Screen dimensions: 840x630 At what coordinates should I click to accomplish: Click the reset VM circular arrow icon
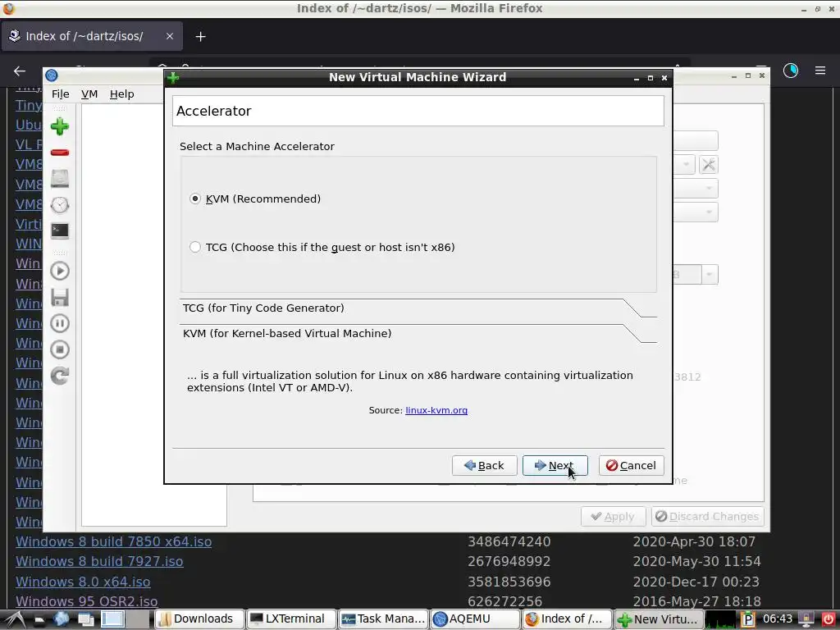pos(59,376)
